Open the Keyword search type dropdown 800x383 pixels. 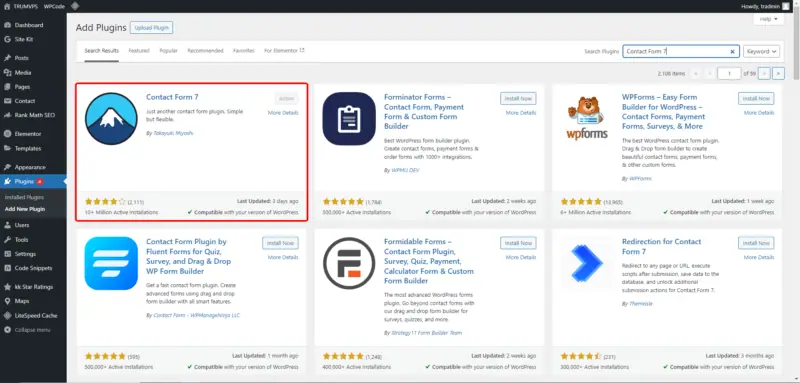tap(761, 52)
